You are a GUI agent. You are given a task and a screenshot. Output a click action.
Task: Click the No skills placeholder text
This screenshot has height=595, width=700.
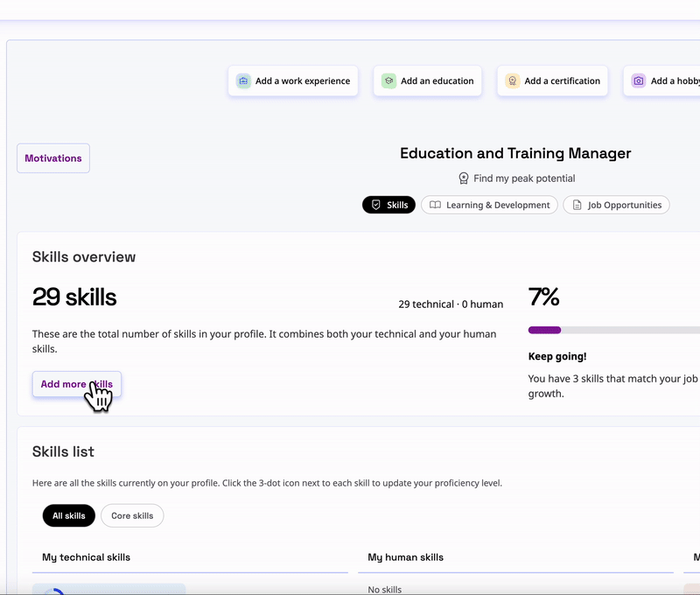click(385, 590)
